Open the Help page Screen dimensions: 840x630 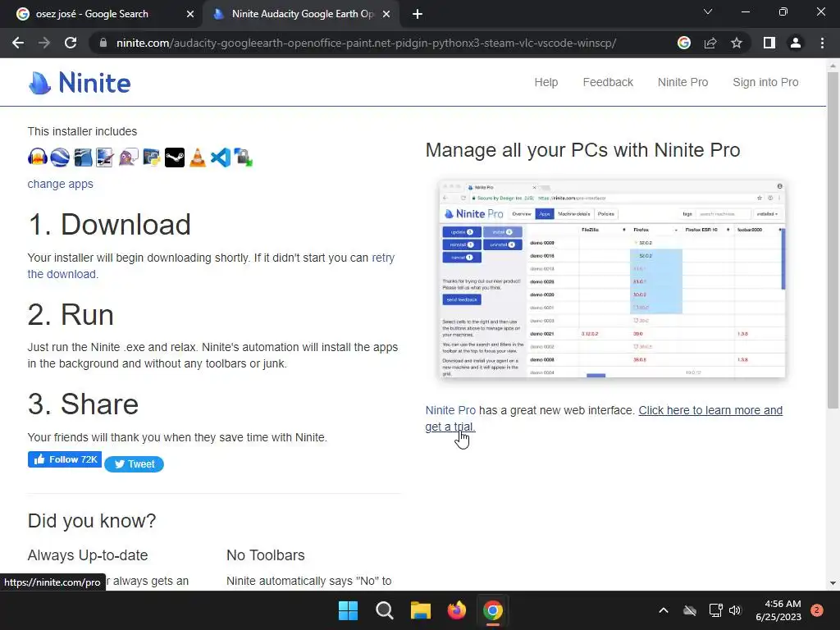[546, 82]
